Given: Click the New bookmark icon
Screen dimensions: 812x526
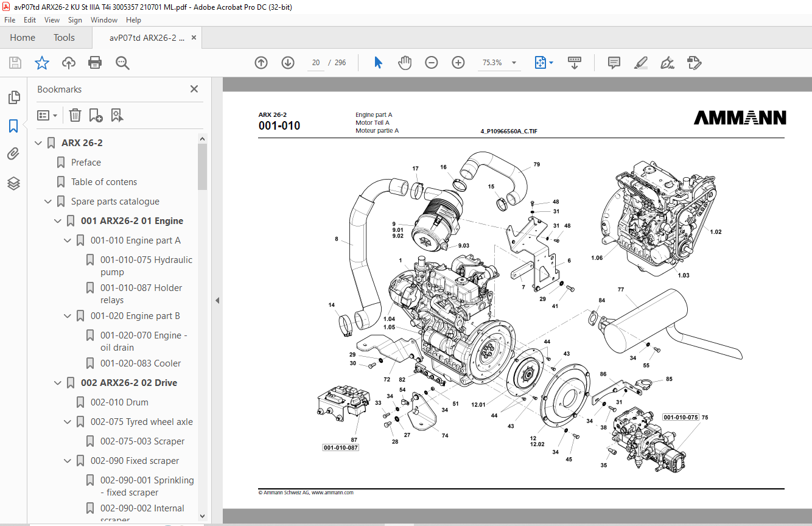Looking at the screenshot, I should click(96, 115).
